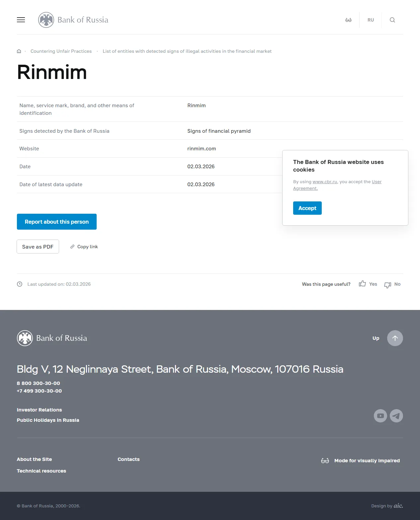The height and width of the screenshot is (520, 420).
Task: Click the home breadcrumb icon
Action: [x=19, y=51]
